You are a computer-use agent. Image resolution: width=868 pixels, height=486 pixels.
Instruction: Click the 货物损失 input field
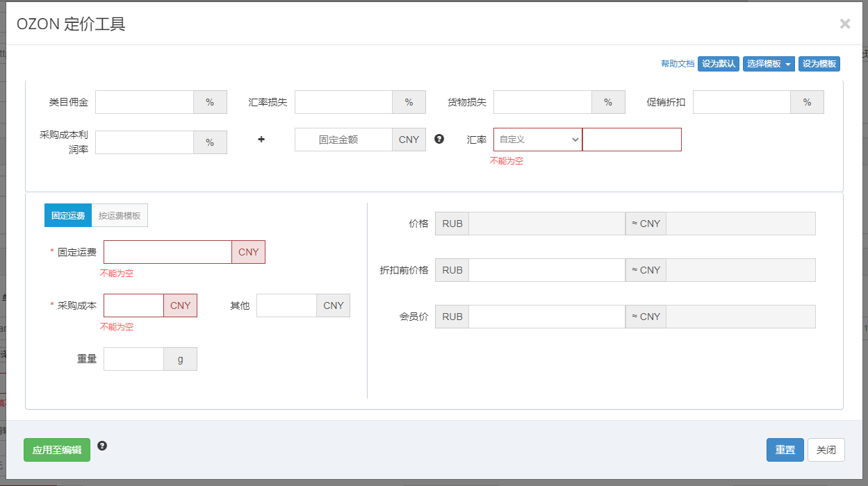pyautogui.click(x=542, y=102)
